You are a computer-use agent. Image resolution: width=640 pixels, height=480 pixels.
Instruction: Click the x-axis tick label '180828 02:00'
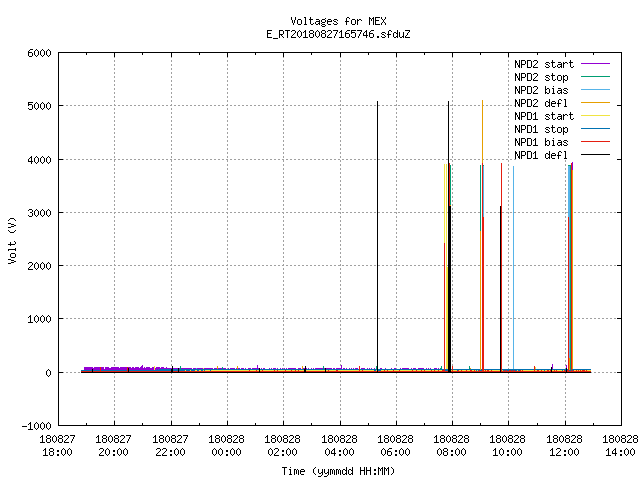[x=283, y=446]
